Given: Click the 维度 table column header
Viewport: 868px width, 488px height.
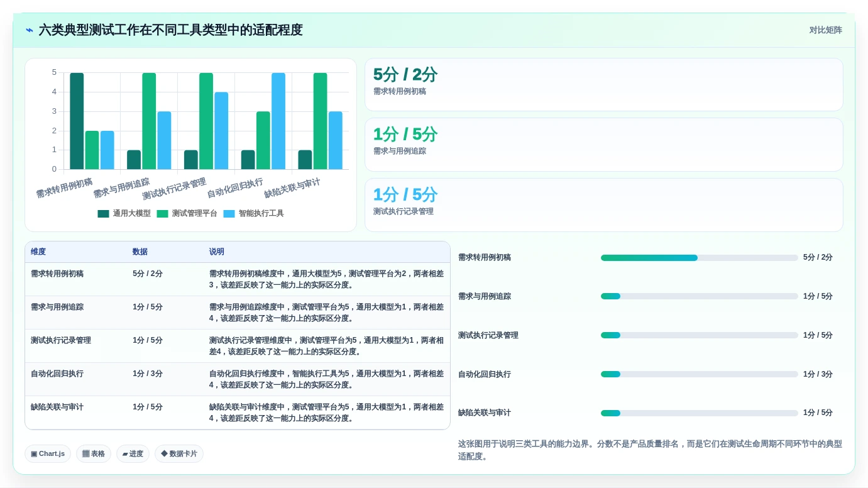Looking at the screenshot, I should (38, 252).
